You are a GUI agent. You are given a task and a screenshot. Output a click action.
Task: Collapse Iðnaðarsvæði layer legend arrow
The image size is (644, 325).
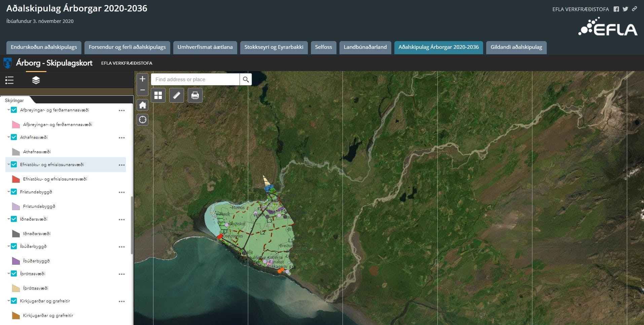8,219
